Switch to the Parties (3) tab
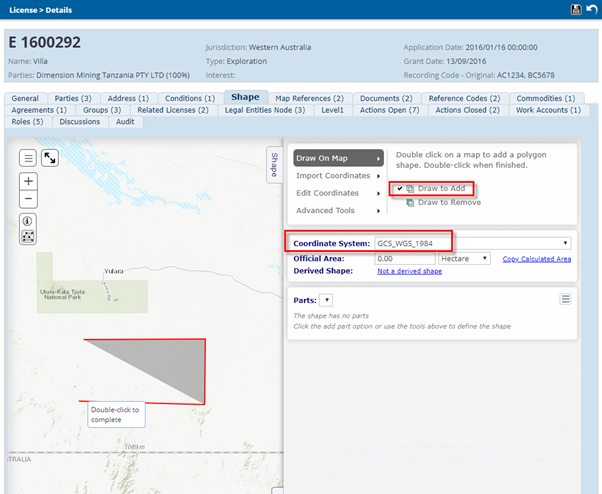 (x=73, y=98)
